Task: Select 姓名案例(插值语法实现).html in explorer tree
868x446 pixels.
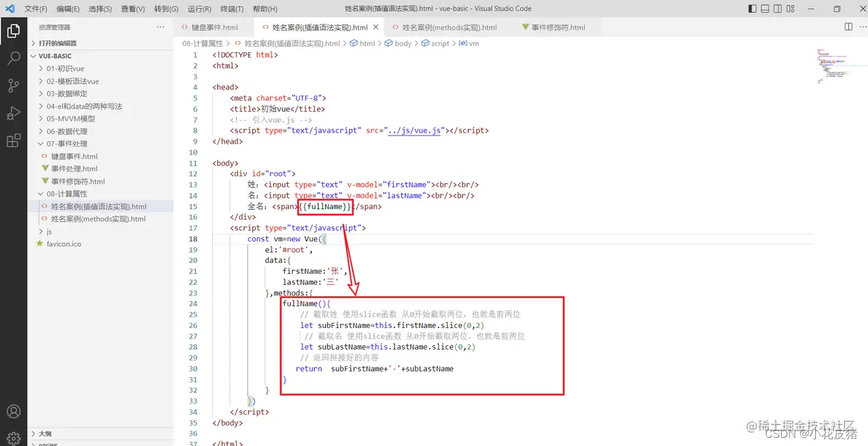Action: point(100,206)
